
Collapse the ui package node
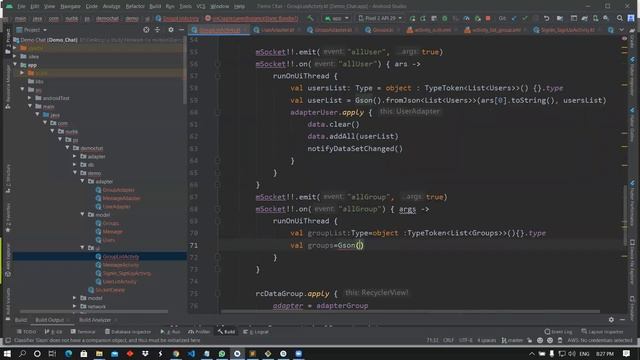(x=83, y=248)
